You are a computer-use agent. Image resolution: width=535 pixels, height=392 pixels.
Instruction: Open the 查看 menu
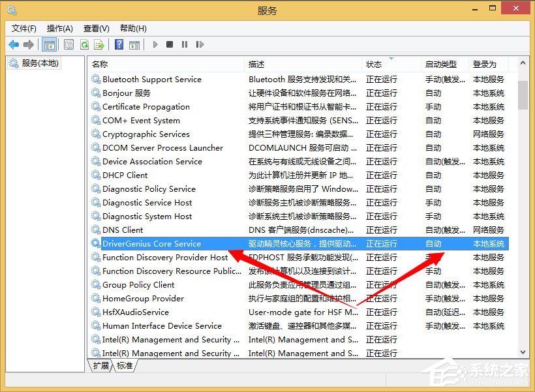point(95,28)
